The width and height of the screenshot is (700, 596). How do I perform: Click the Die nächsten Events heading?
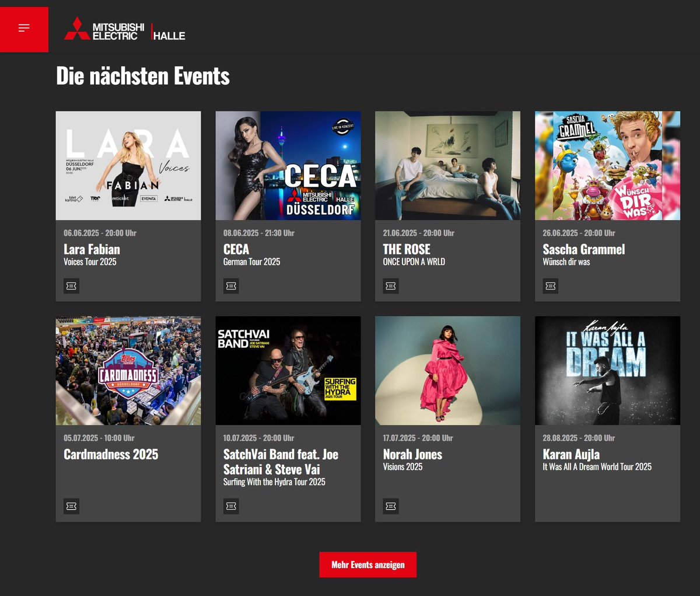click(x=143, y=76)
